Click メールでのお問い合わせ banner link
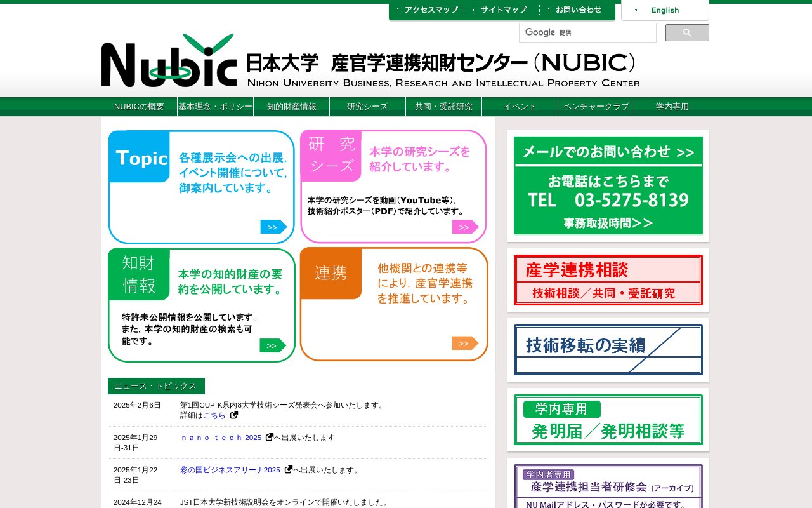 click(x=608, y=152)
